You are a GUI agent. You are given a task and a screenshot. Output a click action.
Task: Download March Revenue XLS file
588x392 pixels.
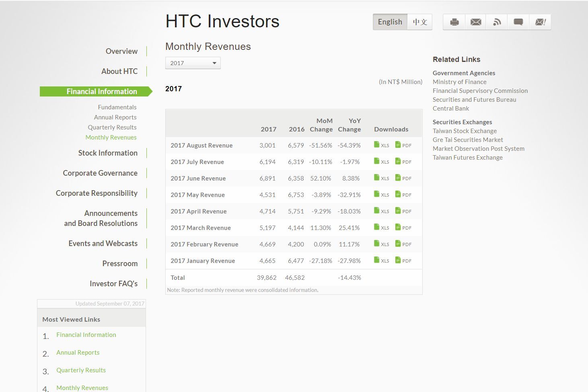click(x=381, y=227)
